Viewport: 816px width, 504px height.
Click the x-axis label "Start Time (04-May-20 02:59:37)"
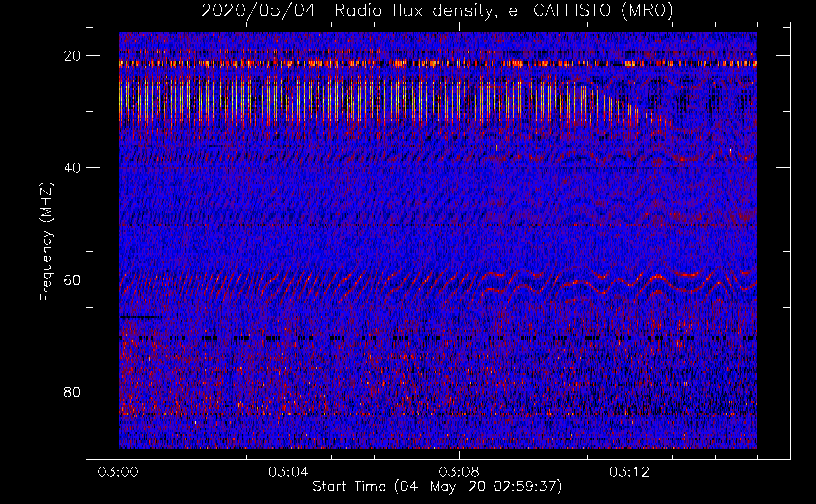437,487
